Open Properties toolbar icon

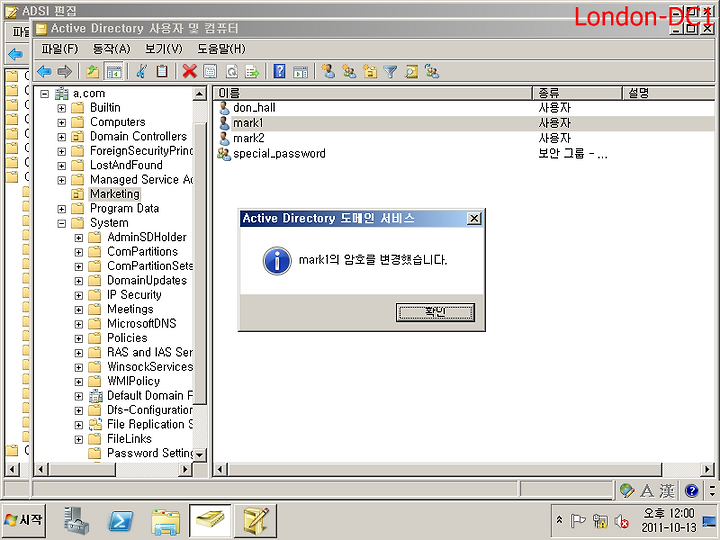pos(210,71)
